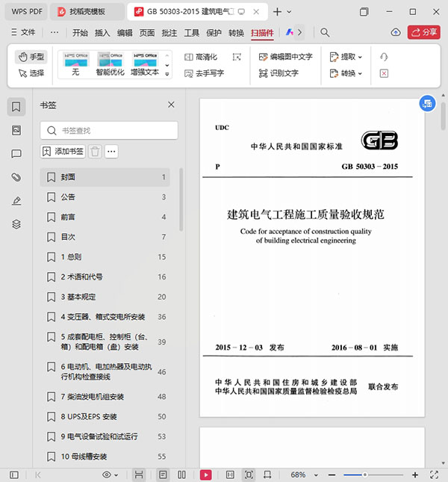Expand the 转换 dropdown in ribbon
Screen dimensions: 448x482
[347, 73]
